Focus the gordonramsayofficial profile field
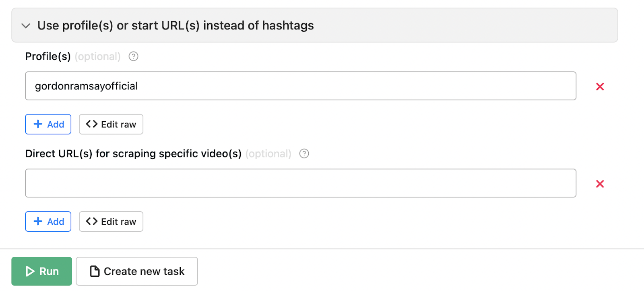644x291 pixels. pyautogui.click(x=300, y=86)
